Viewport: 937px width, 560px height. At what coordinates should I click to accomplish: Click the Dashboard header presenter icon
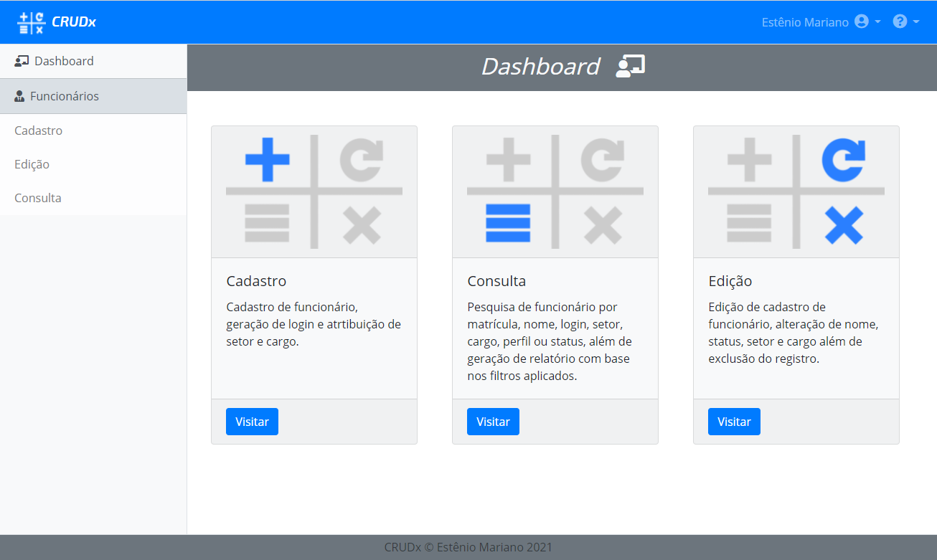[631, 66]
